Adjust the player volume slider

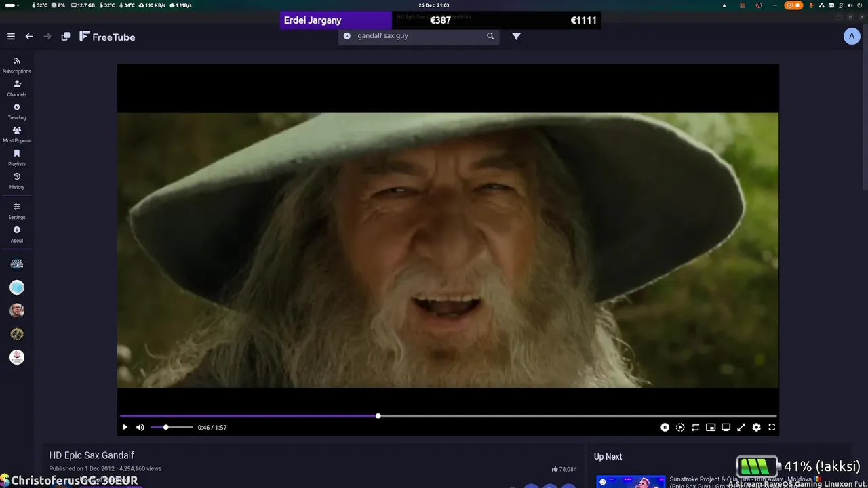[x=172, y=427]
